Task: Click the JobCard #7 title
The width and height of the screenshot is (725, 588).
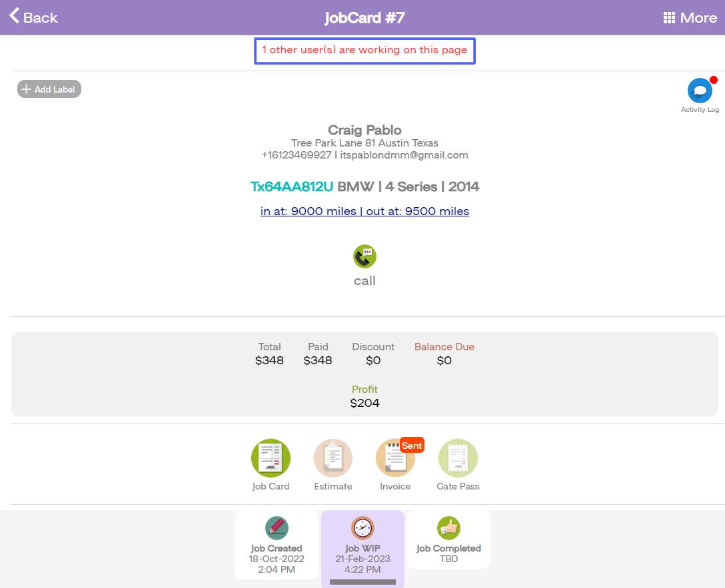Action: pyautogui.click(x=364, y=17)
